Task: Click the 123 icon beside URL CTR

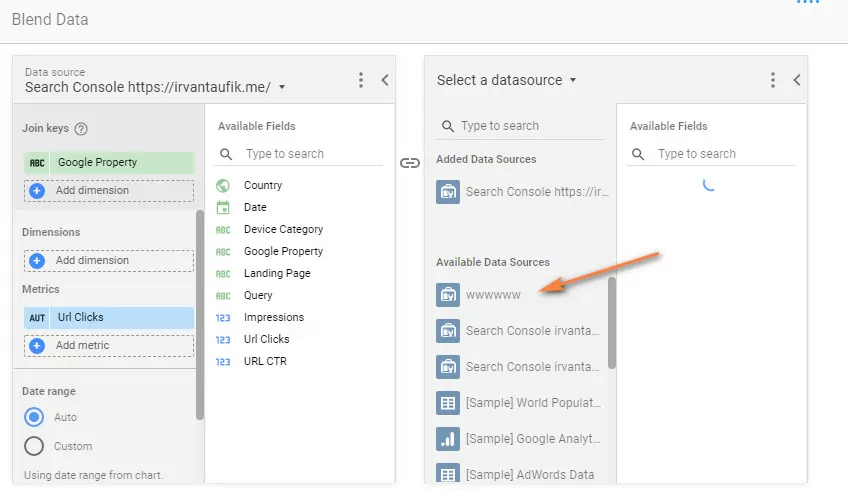Action: tap(223, 362)
